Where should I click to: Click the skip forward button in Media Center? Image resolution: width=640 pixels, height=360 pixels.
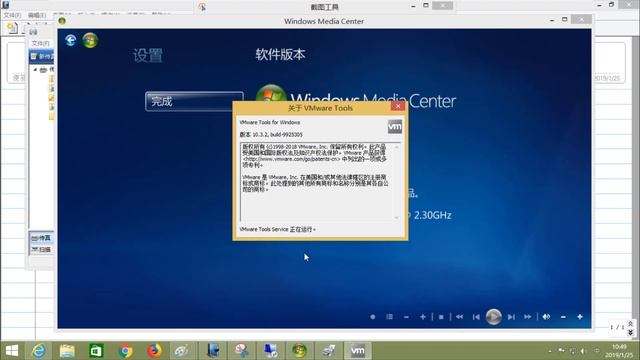pos(511,317)
